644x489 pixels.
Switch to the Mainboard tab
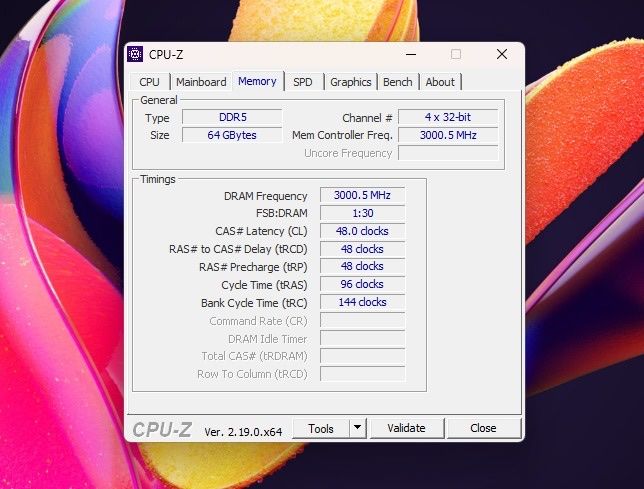pos(201,82)
